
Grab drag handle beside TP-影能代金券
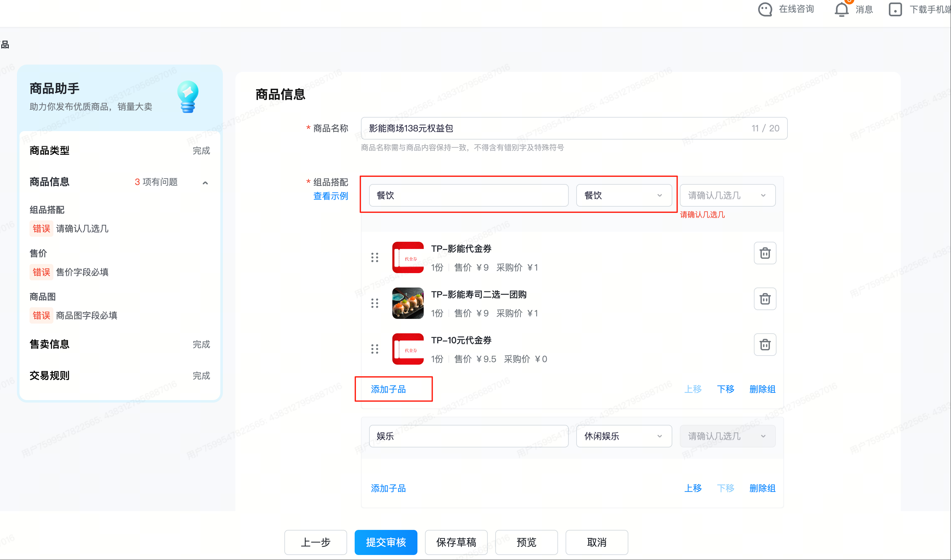[x=374, y=257]
